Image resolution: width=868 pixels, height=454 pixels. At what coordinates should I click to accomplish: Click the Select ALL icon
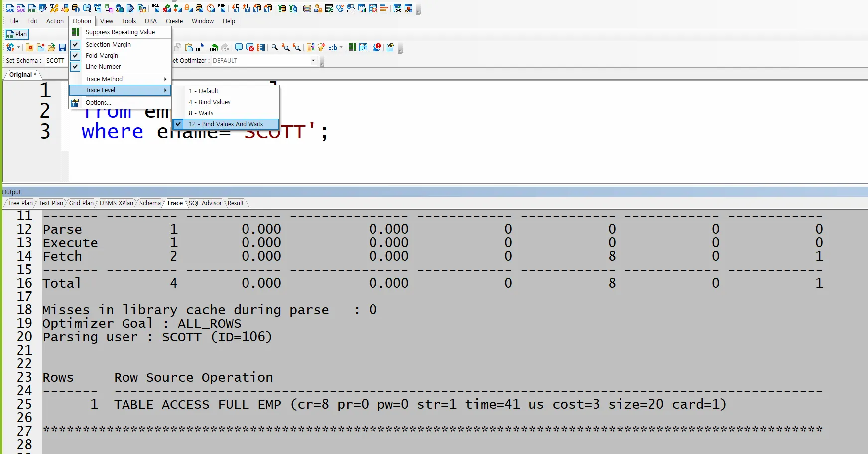(200, 47)
